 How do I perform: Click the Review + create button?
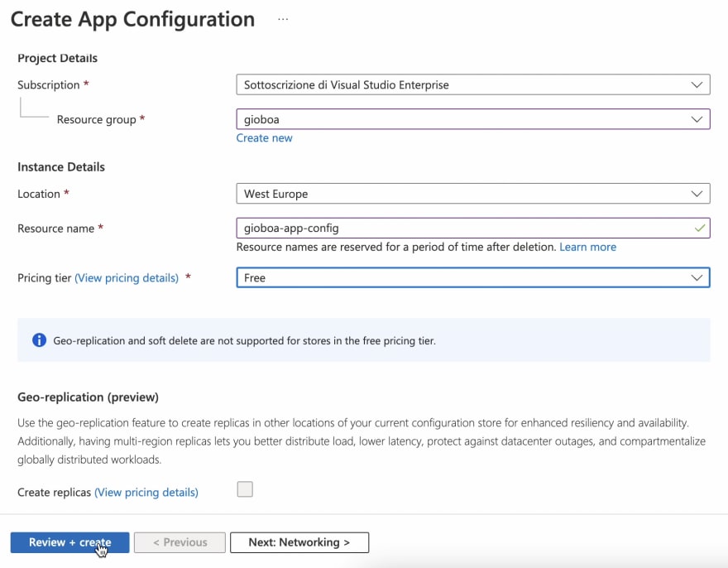[69, 542]
